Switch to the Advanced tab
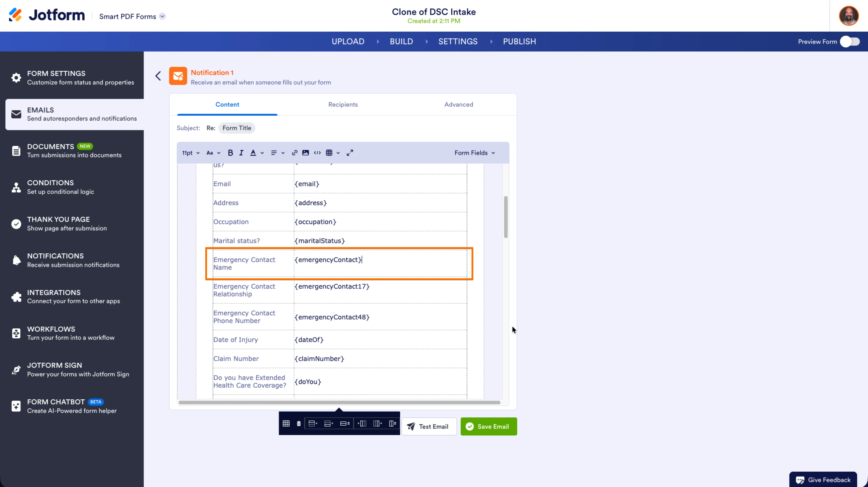Viewport: 868px width, 487px height. (459, 104)
